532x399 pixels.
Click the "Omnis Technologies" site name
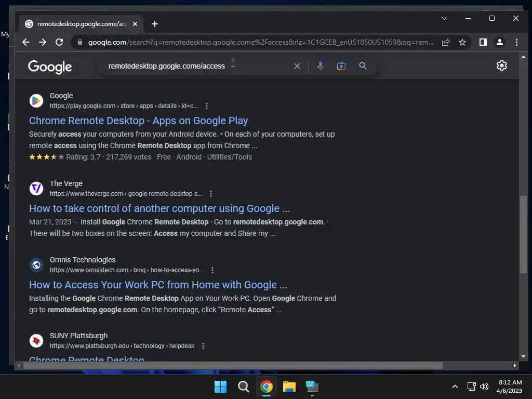(83, 260)
